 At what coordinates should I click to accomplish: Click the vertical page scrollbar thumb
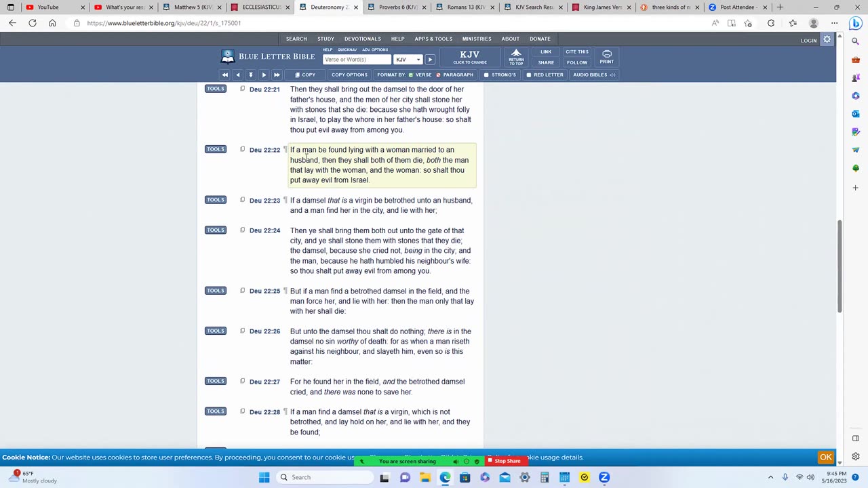(x=840, y=266)
